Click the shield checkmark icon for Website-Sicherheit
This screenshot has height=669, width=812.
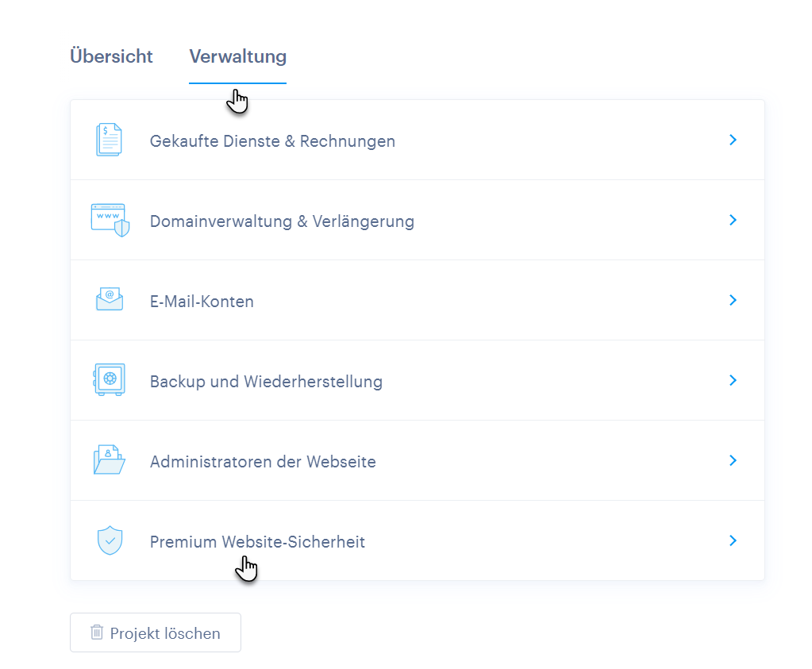pyautogui.click(x=109, y=540)
